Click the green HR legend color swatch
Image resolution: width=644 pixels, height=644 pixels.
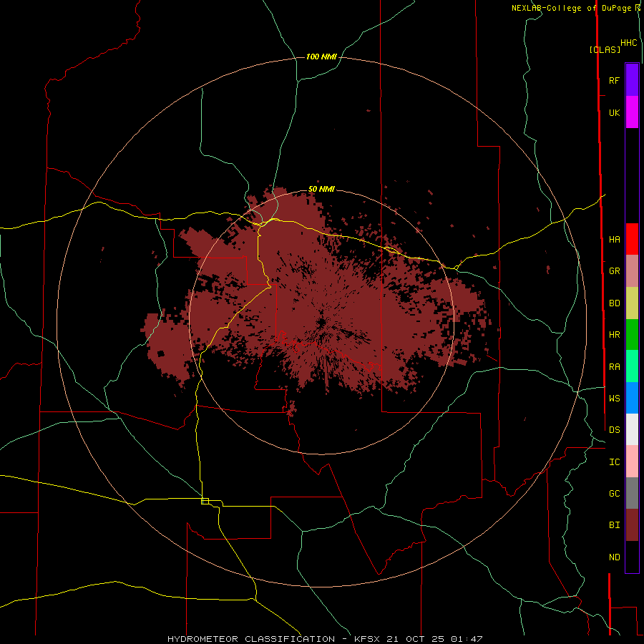tap(632, 334)
